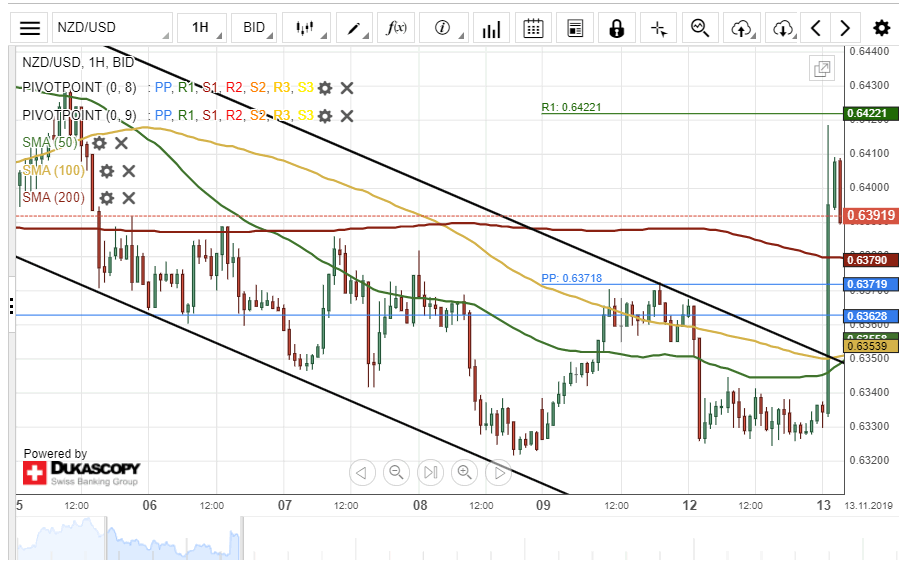Click the 13.11.2019 date label
The image size is (907, 561).
click(868, 505)
